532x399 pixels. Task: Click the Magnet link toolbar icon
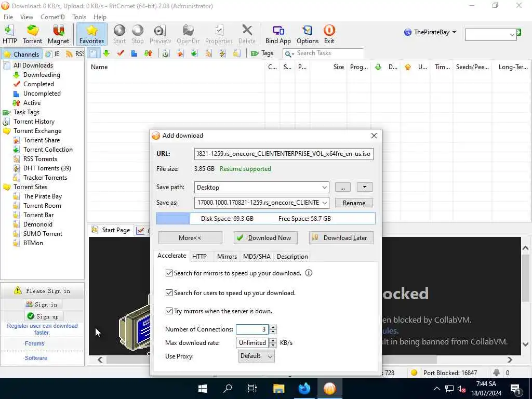[x=58, y=34]
